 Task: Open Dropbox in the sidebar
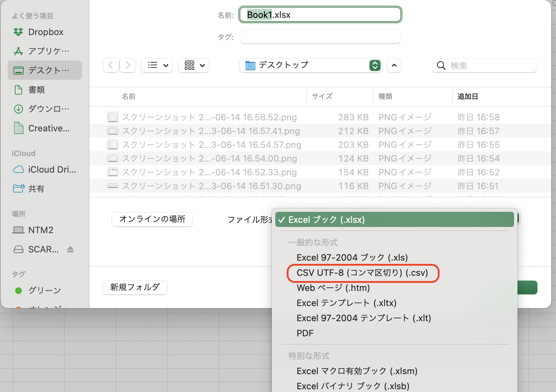(45, 32)
